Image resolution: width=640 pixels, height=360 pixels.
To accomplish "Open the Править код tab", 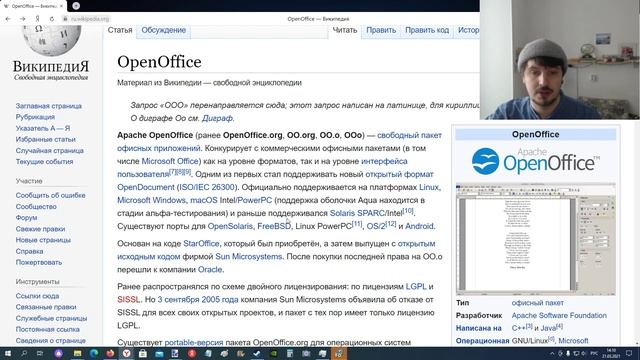I will [x=427, y=30].
